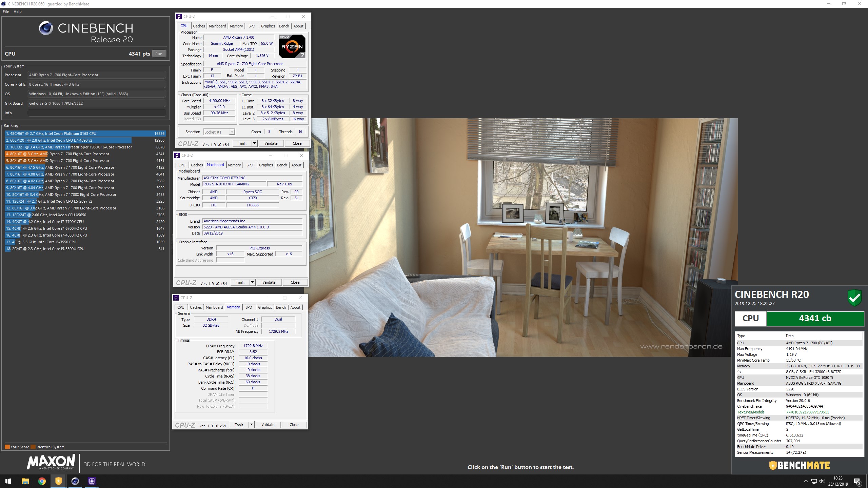Click the Cinebench sphere logo
The width and height of the screenshot is (868, 488).
(46, 28)
